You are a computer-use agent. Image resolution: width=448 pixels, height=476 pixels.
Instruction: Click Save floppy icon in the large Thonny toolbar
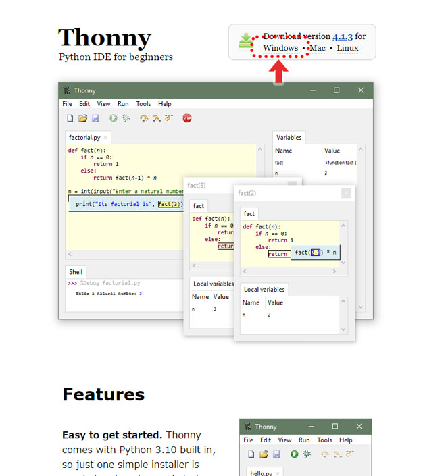(x=96, y=118)
